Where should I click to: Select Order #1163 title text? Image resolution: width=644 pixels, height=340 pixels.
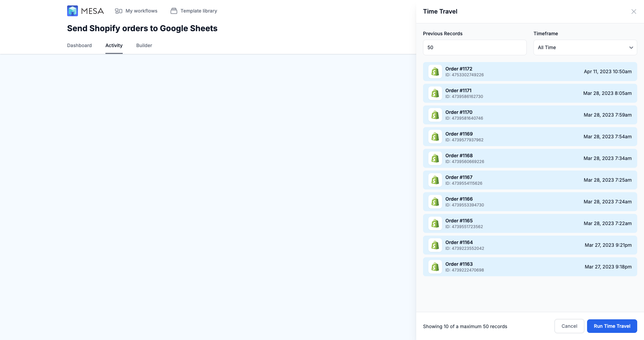coord(459,264)
